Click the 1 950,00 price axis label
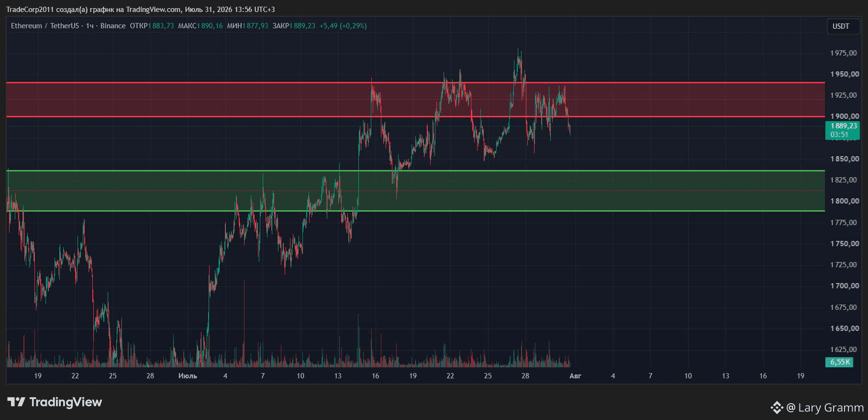Screen dimensions: 868x420 tap(845, 74)
